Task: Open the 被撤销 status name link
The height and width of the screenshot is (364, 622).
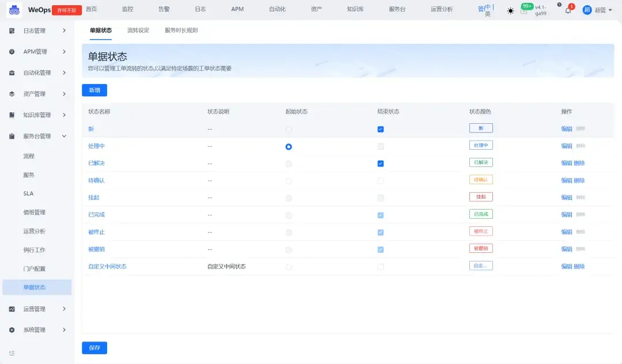Action: click(x=96, y=249)
